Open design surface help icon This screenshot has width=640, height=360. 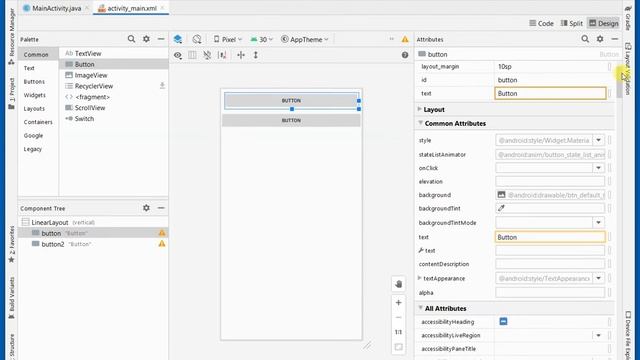click(x=405, y=55)
